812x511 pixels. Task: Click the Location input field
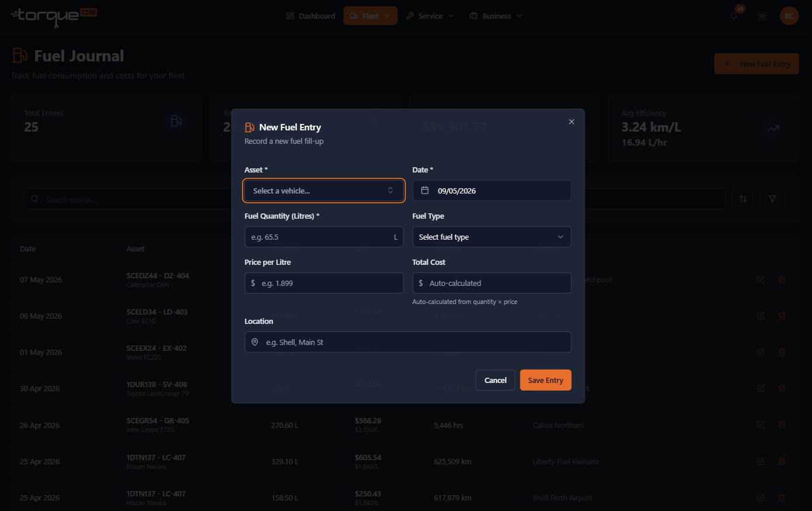pos(408,342)
